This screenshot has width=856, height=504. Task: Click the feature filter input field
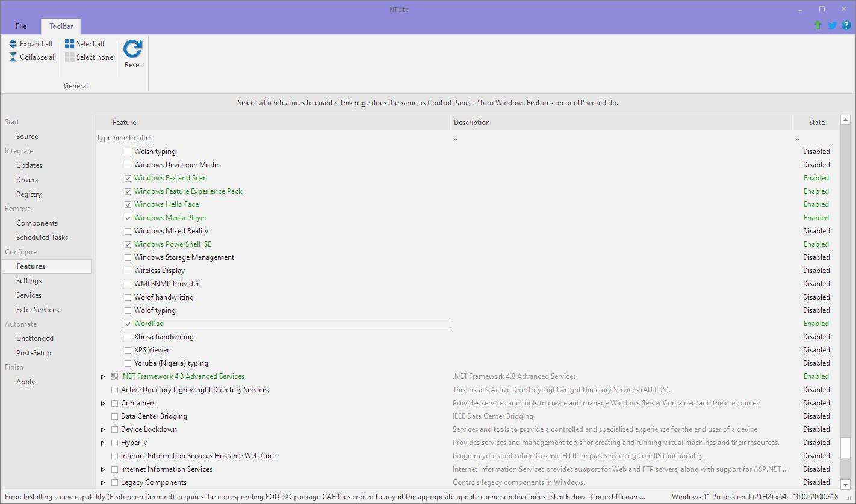point(273,138)
